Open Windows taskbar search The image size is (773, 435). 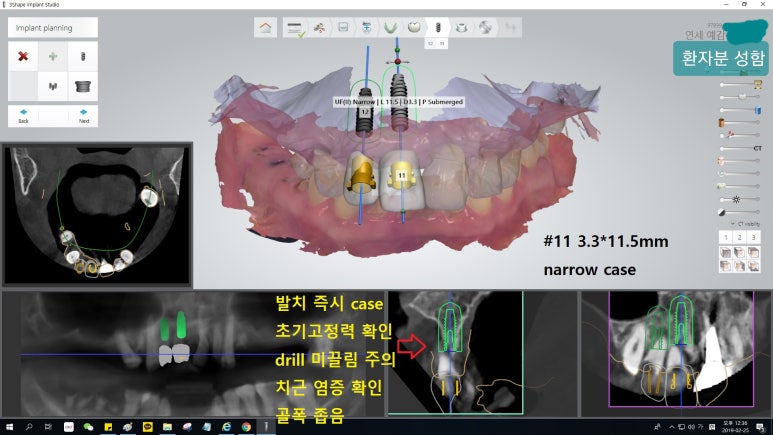[x=29, y=427]
